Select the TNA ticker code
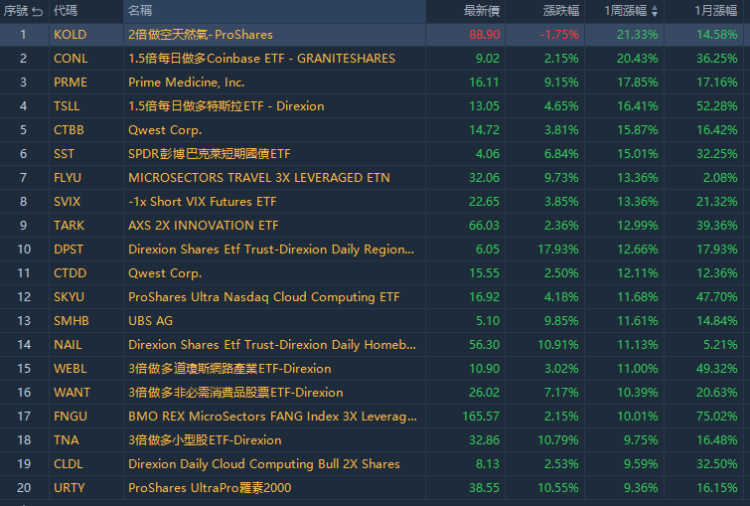 point(66,440)
